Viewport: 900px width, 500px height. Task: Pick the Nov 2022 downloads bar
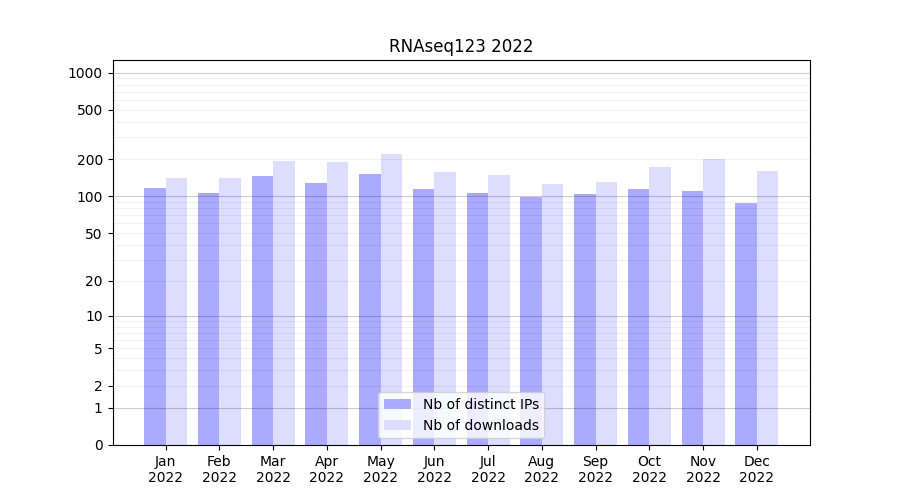[714, 302]
